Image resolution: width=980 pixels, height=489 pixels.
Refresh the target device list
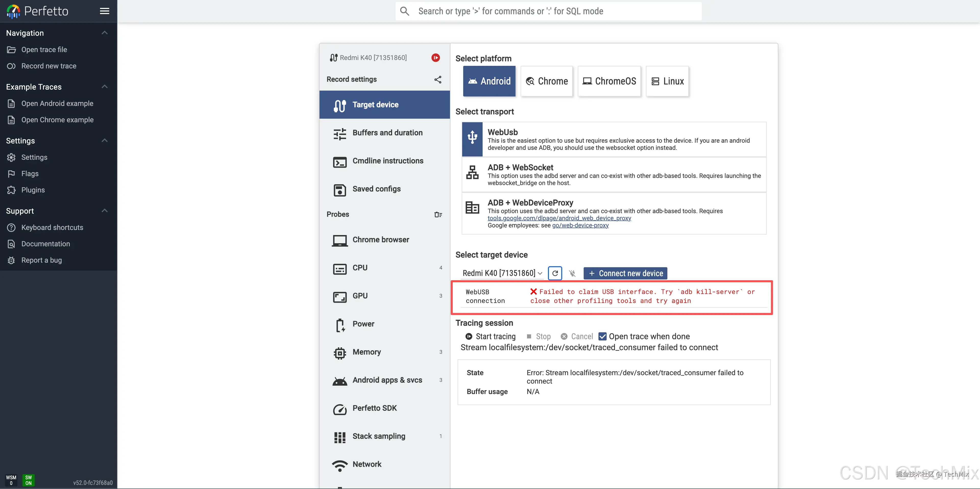pyautogui.click(x=555, y=273)
